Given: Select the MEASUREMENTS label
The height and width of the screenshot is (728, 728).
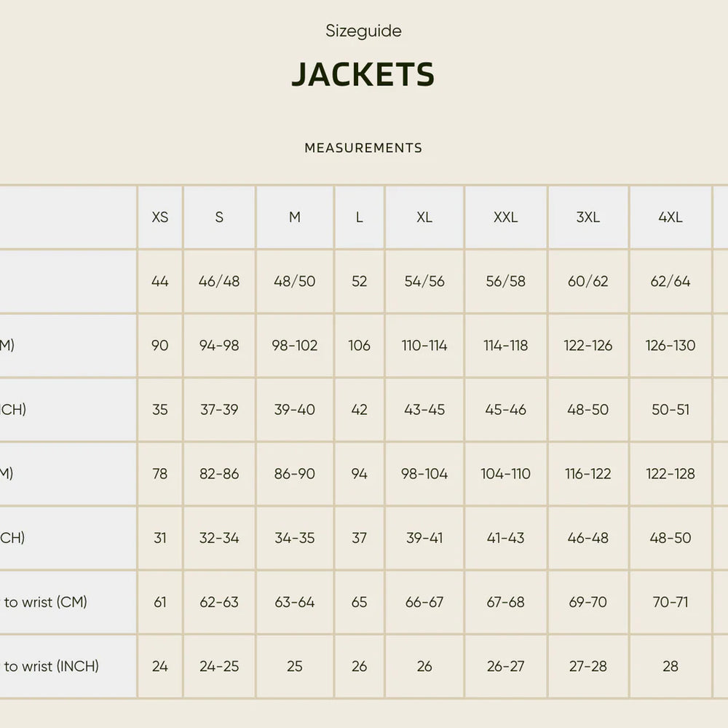Looking at the screenshot, I should coord(363,148).
